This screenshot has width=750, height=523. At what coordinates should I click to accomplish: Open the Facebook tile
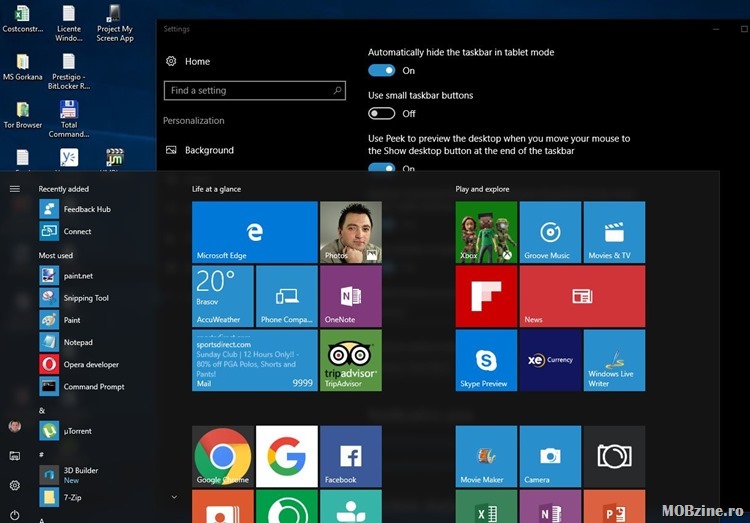click(x=351, y=456)
